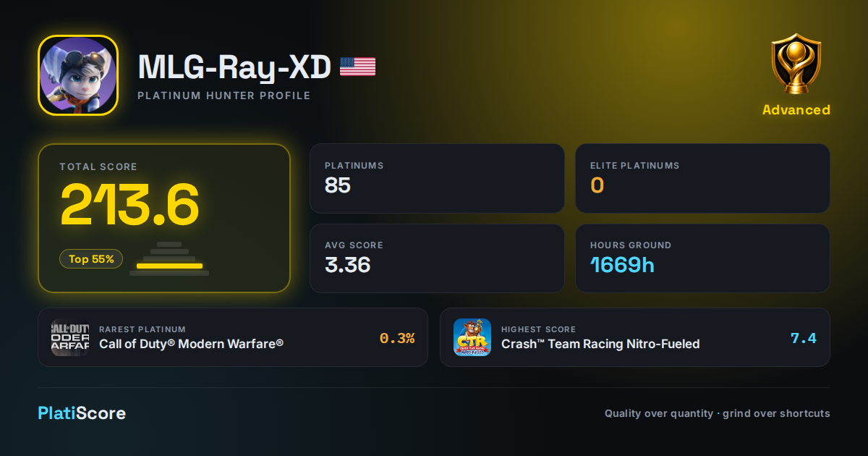Click the MLG-Ray-XD profile avatar
This screenshot has width=868, height=456.
(77, 75)
